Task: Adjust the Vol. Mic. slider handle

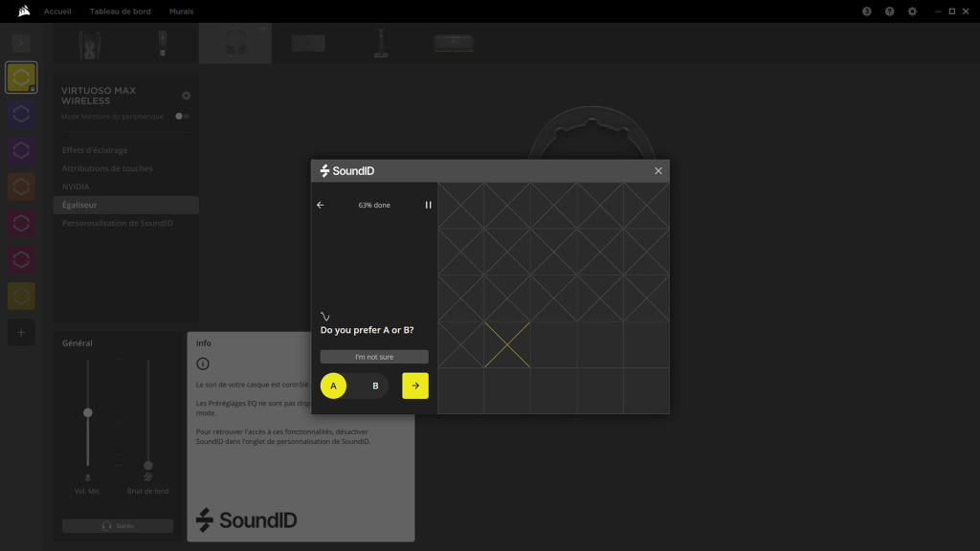Action: [87, 412]
